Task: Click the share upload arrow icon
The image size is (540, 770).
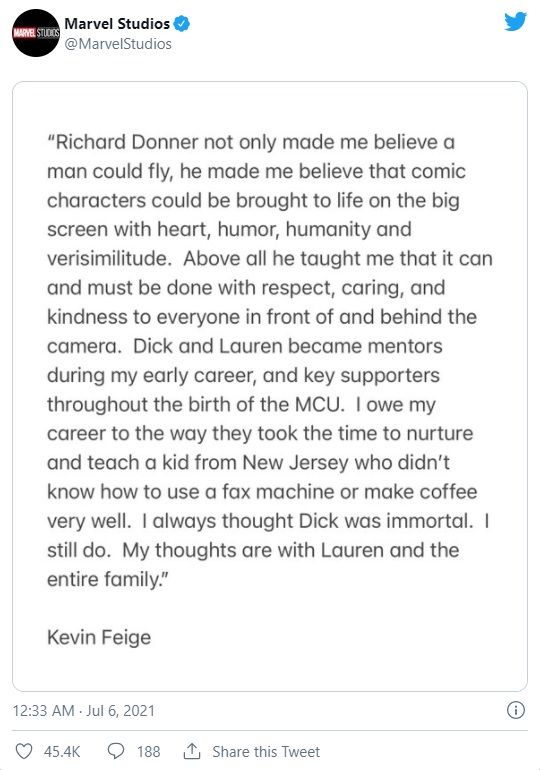Action: click(191, 751)
